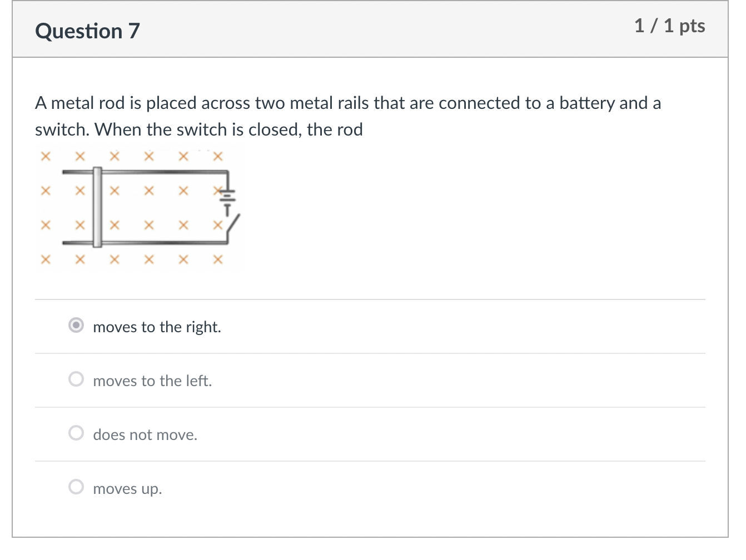Click the battery symbol in the circuit diagram
The height and width of the screenshot is (560, 746).
[227, 198]
